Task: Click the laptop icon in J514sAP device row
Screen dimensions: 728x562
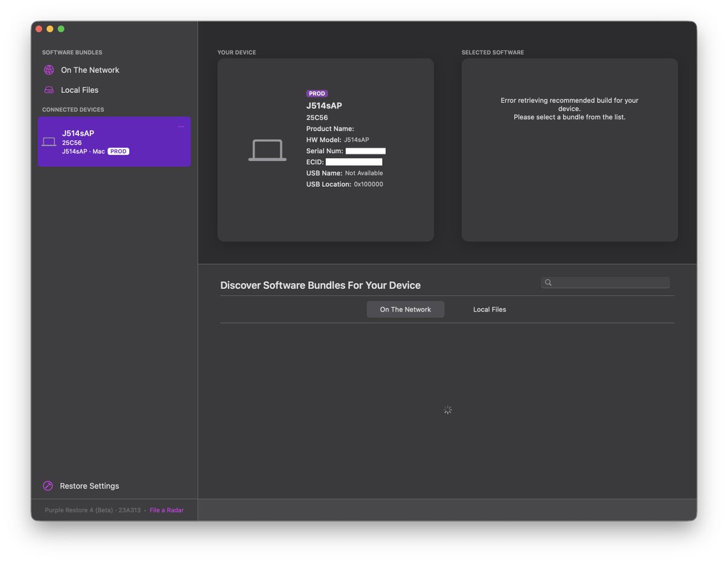Action: coord(49,142)
